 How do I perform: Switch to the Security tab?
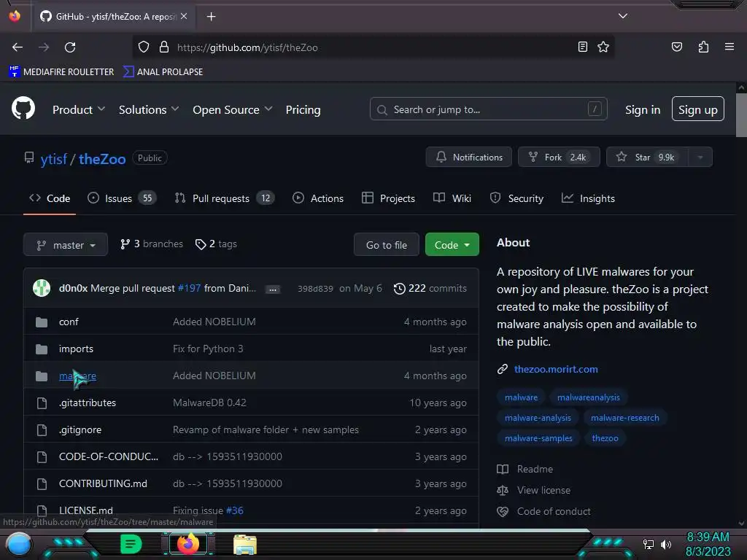516,198
